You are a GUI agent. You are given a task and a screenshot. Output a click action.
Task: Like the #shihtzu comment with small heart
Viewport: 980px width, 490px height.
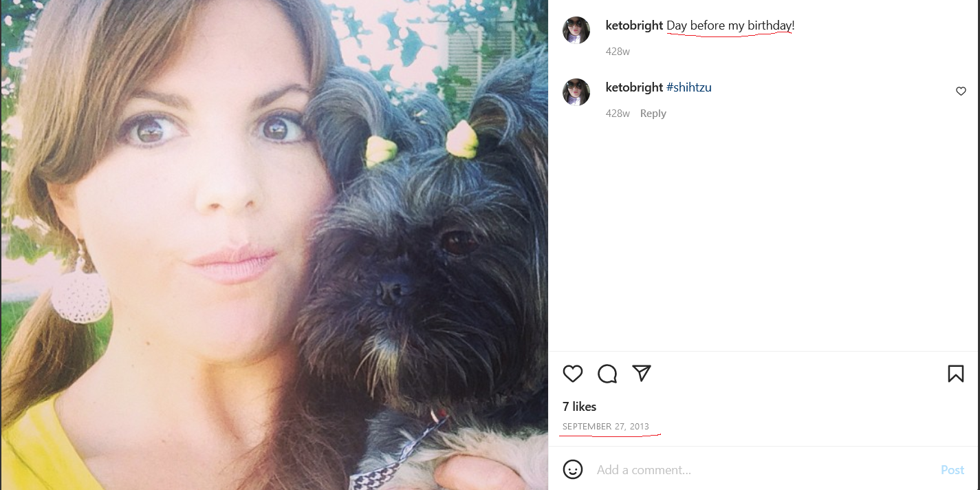click(961, 91)
